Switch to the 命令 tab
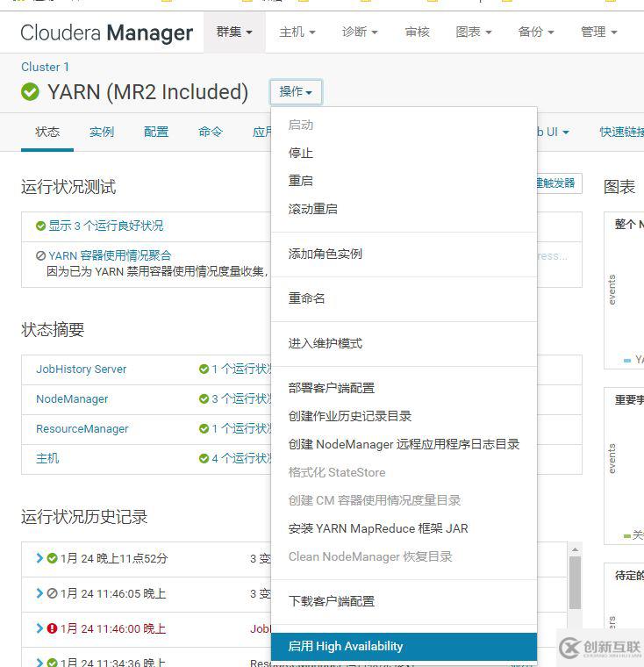 (211, 132)
